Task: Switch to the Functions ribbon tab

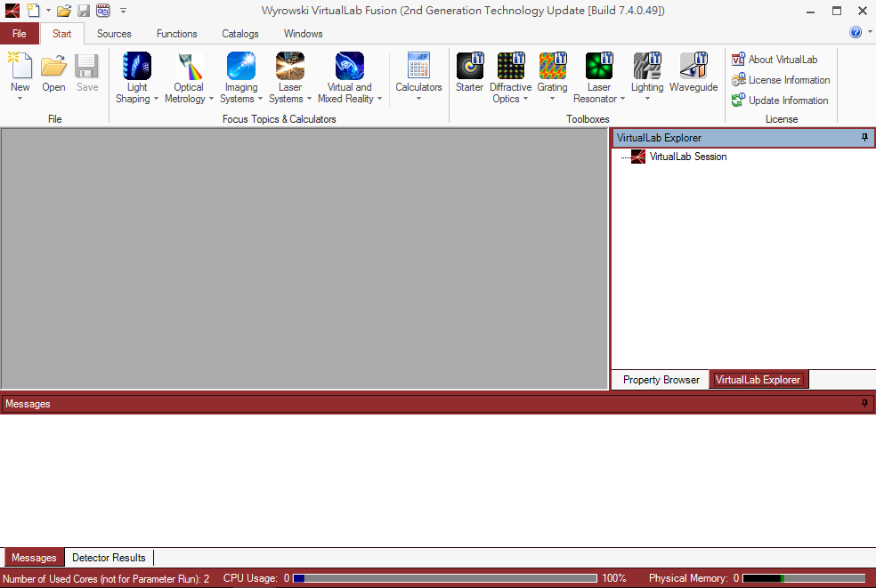Action: [x=176, y=34]
